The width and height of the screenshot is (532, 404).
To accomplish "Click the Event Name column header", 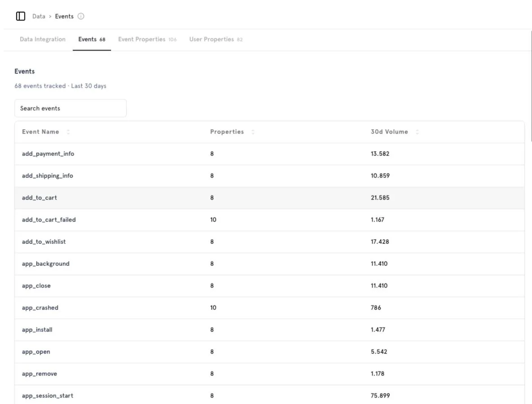I will coord(40,132).
